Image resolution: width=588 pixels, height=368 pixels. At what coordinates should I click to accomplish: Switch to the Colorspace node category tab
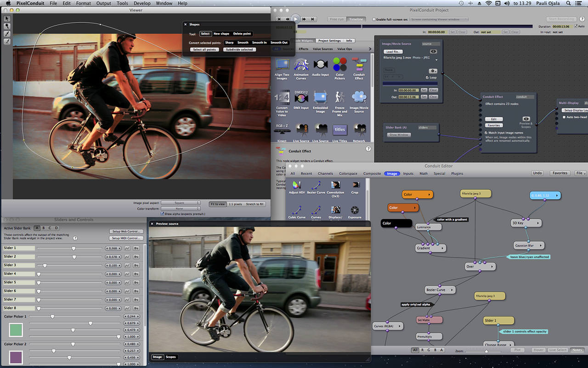click(x=348, y=173)
